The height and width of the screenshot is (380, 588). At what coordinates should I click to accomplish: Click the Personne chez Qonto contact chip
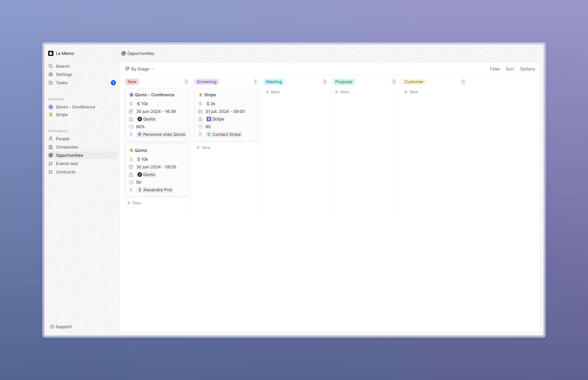pyautogui.click(x=161, y=134)
